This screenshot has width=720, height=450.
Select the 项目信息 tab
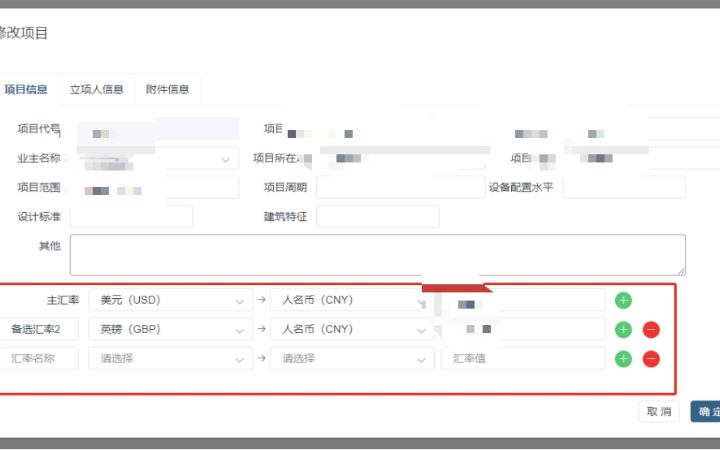26,89
